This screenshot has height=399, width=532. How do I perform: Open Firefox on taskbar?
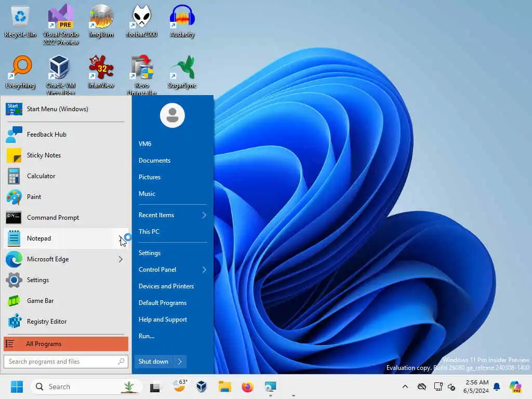tap(248, 387)
